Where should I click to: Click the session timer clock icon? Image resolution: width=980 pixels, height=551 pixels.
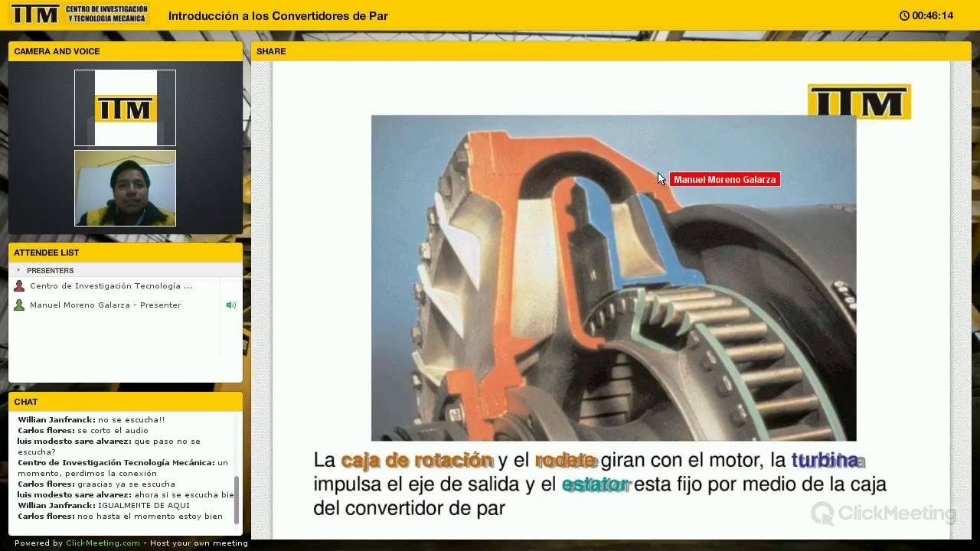point(904,15)
